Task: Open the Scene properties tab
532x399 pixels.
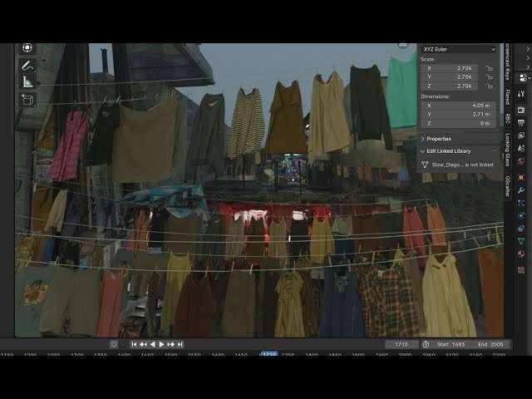Action: click(x=521, y=148)
